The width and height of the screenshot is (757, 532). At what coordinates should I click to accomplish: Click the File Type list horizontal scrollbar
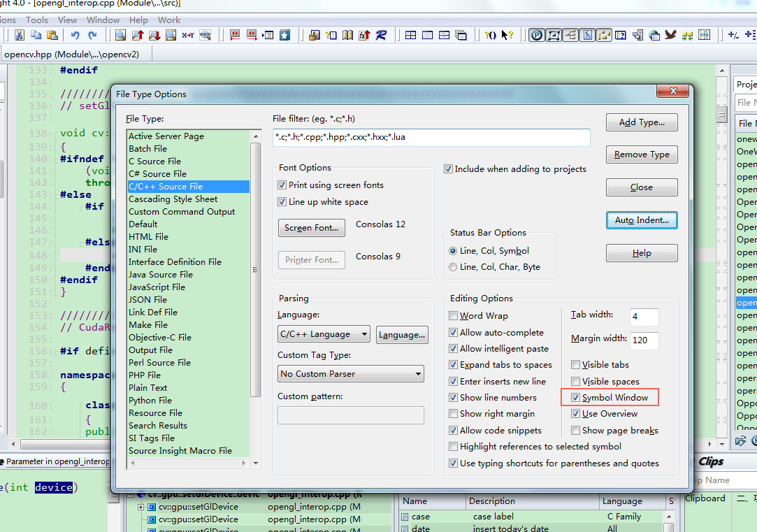click(188, 463)
